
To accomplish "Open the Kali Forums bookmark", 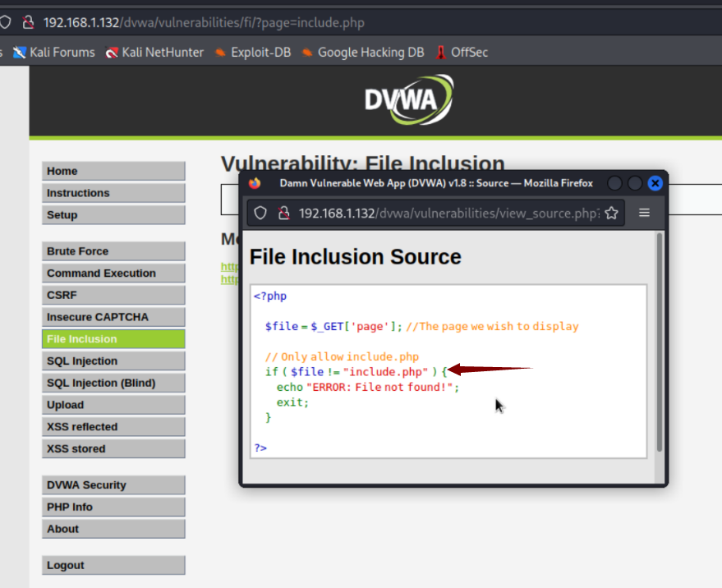I will [x=53, y=53].
